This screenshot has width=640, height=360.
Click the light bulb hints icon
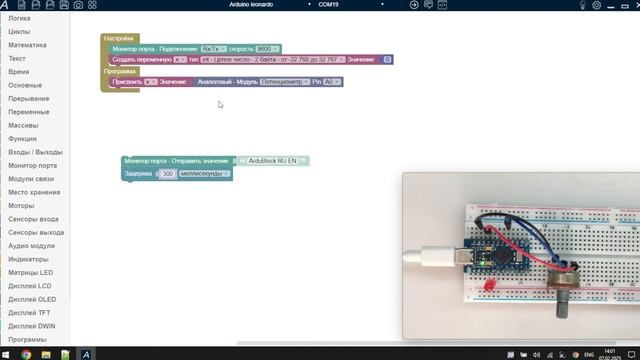(x=582, y=5)
